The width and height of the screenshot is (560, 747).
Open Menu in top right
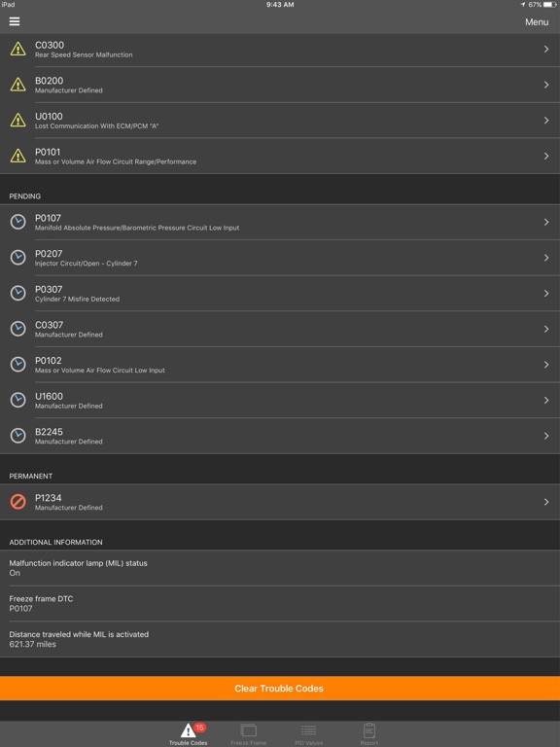(537, 22)
